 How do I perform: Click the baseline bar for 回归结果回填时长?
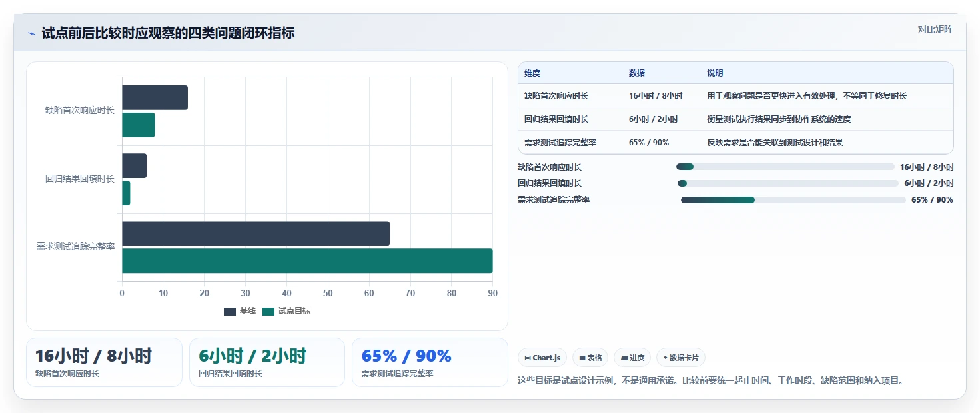click(134, 166)
